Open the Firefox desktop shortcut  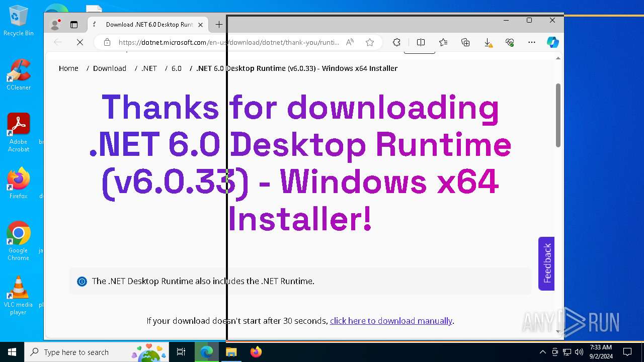[x=19, y=184]
